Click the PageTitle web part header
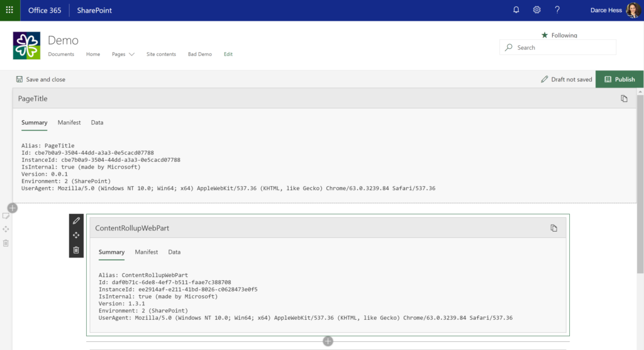Viewport: 644px width, 350px height. 325,99
